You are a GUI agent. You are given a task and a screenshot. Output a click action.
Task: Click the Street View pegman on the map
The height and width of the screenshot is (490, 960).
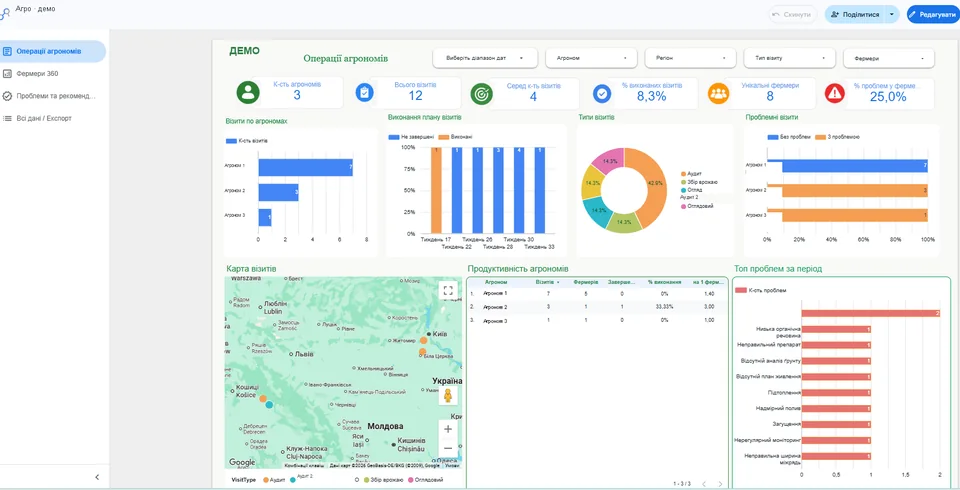click(448, 395)
